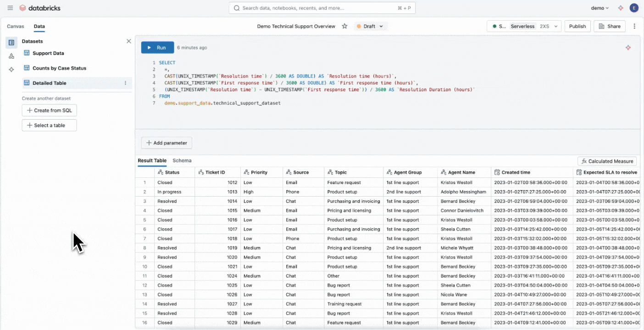Switch to the Schema tab
Viewport: 644px width, 330px height.
tap(182, 160)
